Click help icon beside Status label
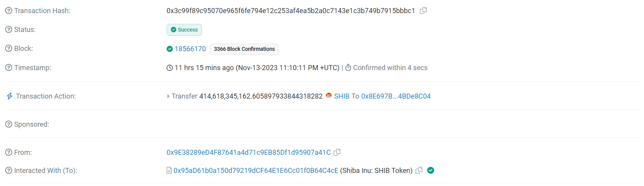 click(9, 30)
